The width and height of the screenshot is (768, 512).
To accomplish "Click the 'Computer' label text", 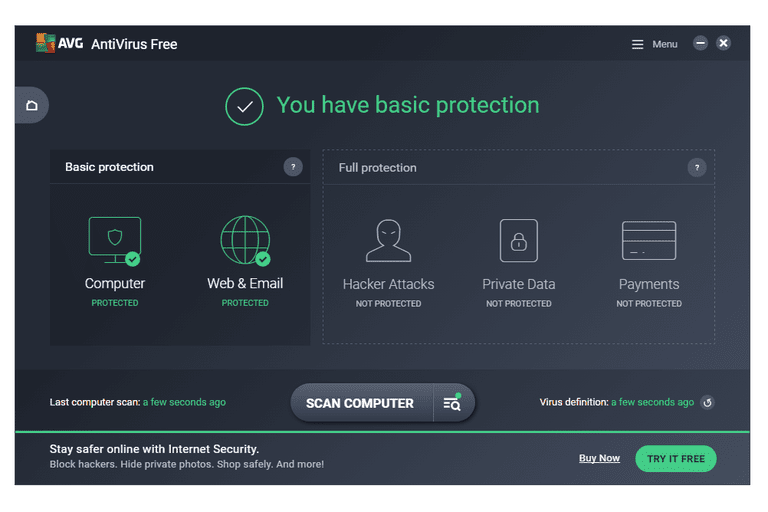I will [x=115, y=283].
